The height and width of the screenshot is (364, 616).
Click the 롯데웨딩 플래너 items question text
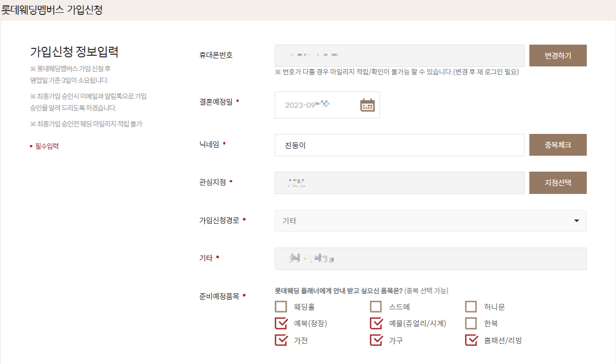(338, 291)
